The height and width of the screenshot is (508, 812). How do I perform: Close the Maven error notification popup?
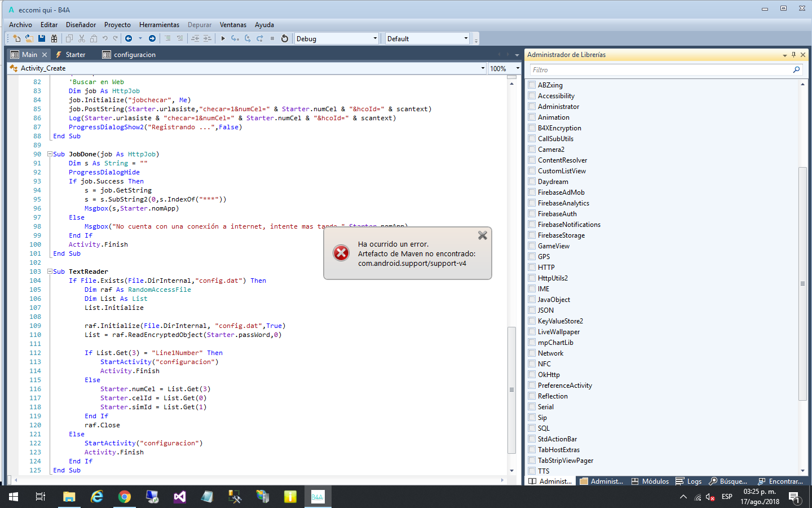[482, 235]
